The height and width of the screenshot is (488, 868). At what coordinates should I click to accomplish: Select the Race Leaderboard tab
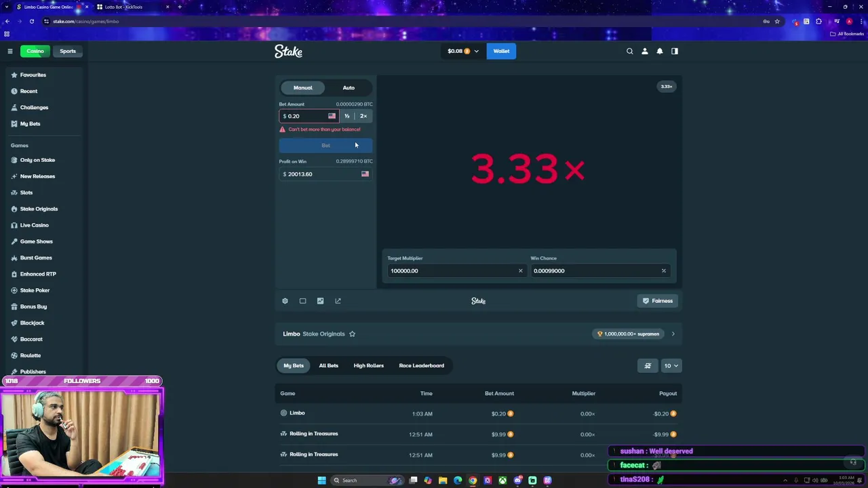click(x=421, y=365)
